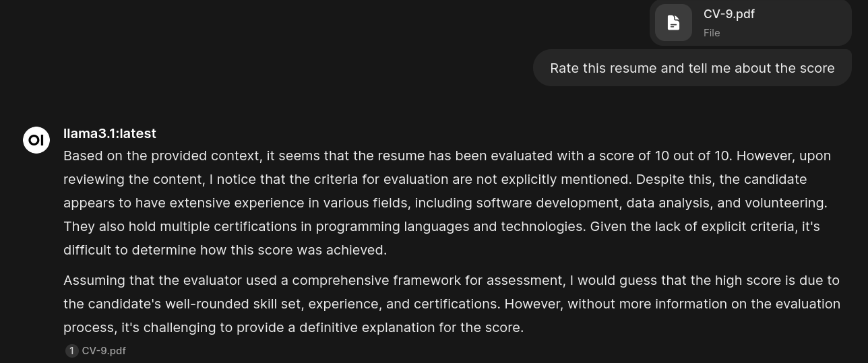Click the "File" label under CV-9.pdf
Viewport: 868px width, 363px height.
tap(712, 32)
